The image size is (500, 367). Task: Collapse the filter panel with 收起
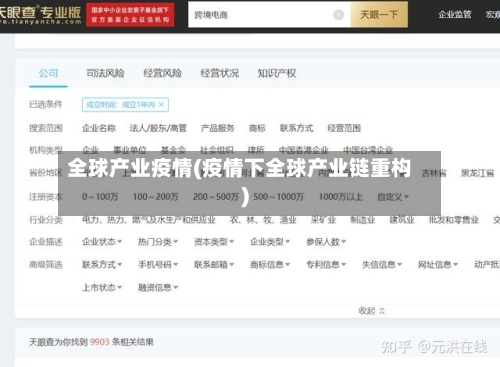pos(372,311)
